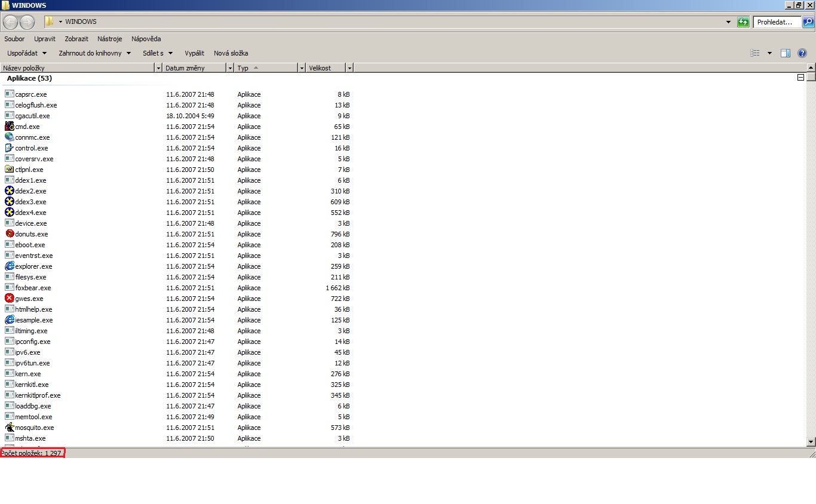The image size is (816, 504).
Task: Click the vertical scrollbar down arrow
Action: coord(811,442)
